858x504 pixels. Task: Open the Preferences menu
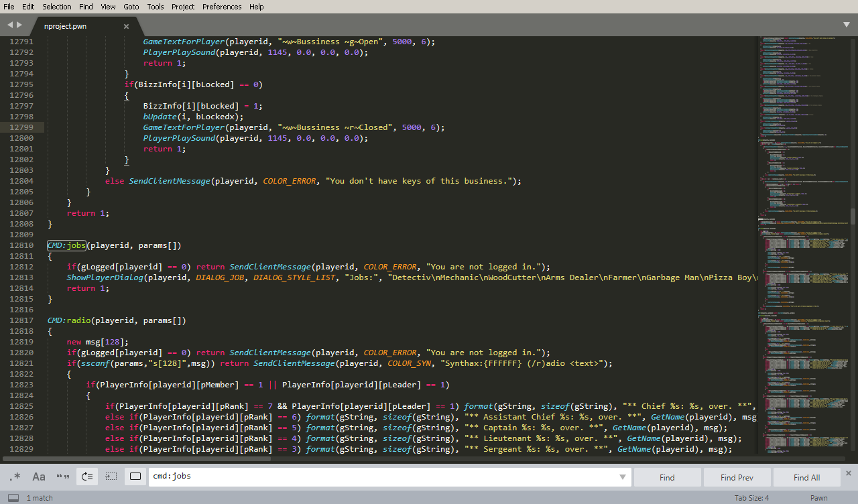(x=222, y=7)
